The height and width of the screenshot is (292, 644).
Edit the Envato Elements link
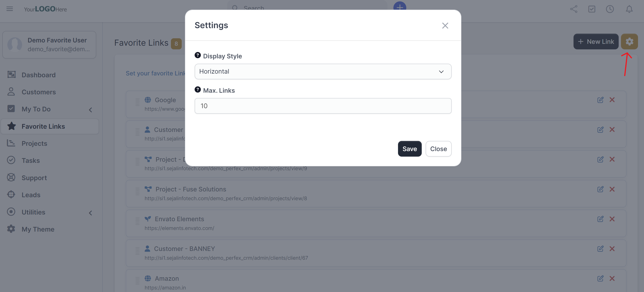(x=600, y=219)
